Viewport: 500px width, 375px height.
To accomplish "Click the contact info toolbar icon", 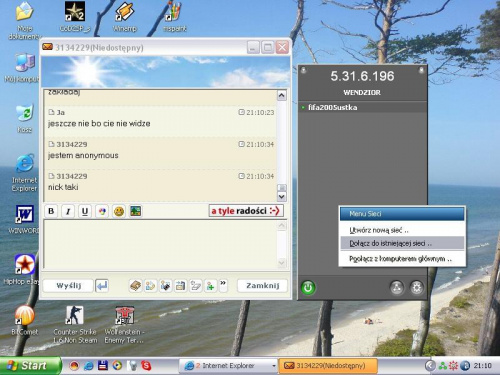I will click(x=150, y=286).
